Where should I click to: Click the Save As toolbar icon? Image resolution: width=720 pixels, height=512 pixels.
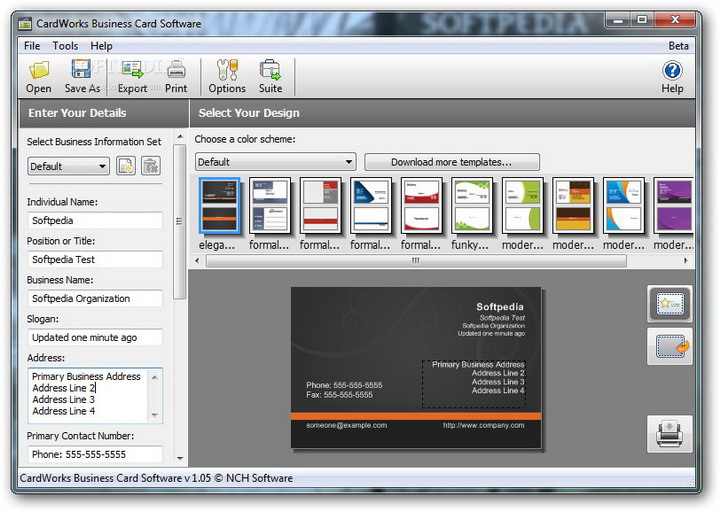[x=82, y=71]
